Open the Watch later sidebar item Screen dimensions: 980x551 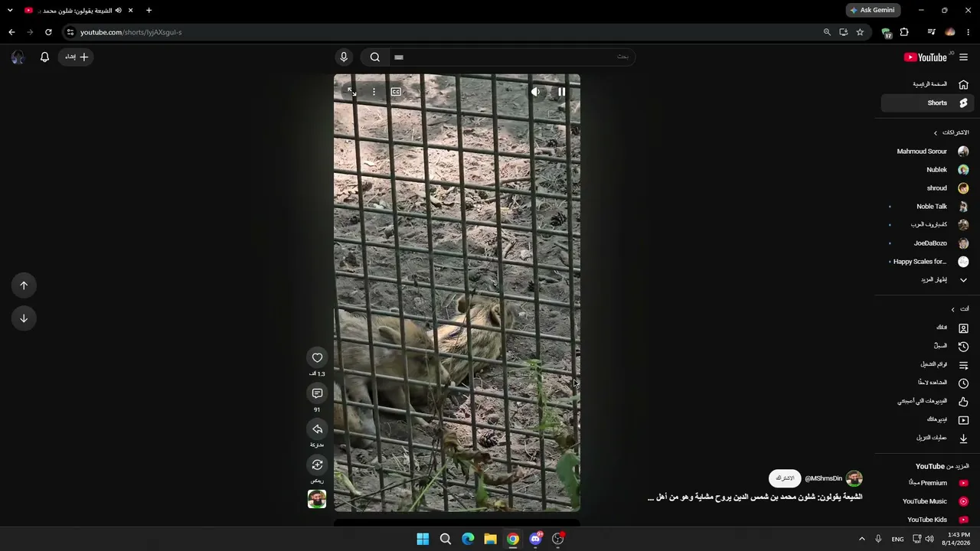click(x=928, y=383)
